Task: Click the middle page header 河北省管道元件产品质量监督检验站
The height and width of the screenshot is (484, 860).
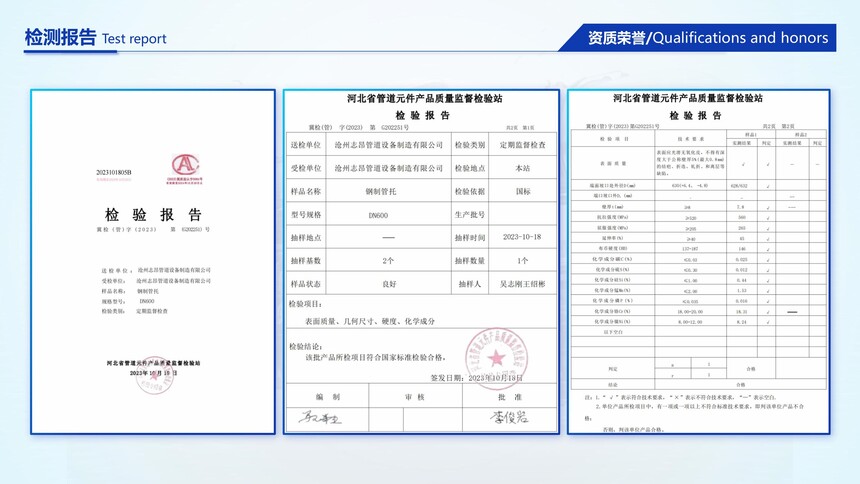Action: 425,99
